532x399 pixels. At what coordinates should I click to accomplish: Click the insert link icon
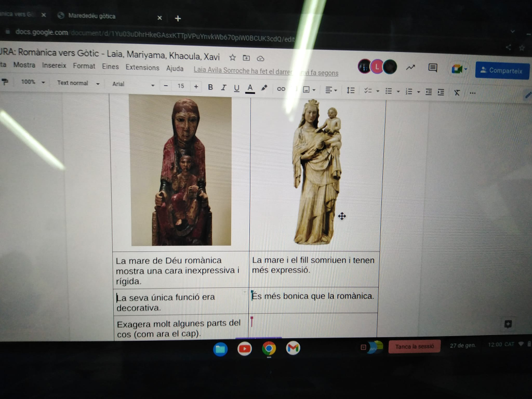coord(281,89)
